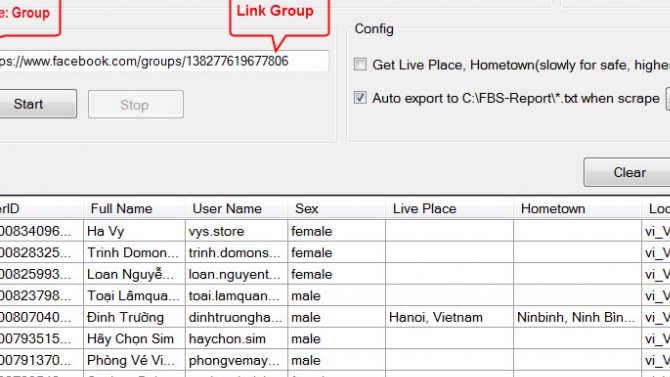The height and width of the screenshot is (377, 670).
Task: Select 00791370... user ID cell
Action: 41,360
